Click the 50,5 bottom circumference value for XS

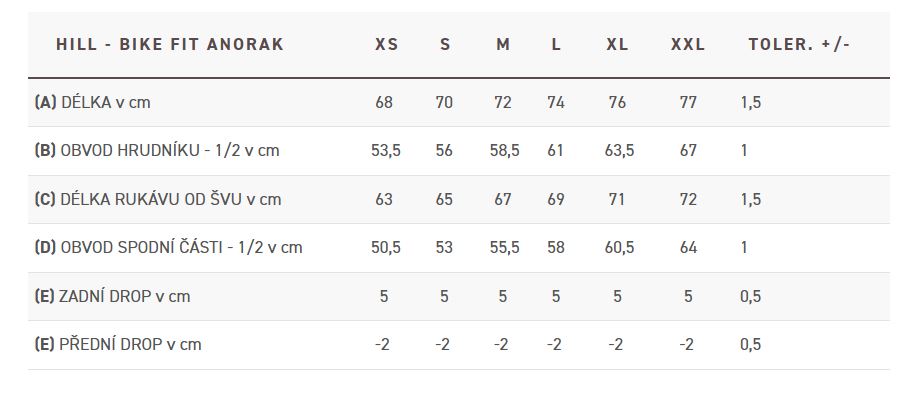click(386, 248)
